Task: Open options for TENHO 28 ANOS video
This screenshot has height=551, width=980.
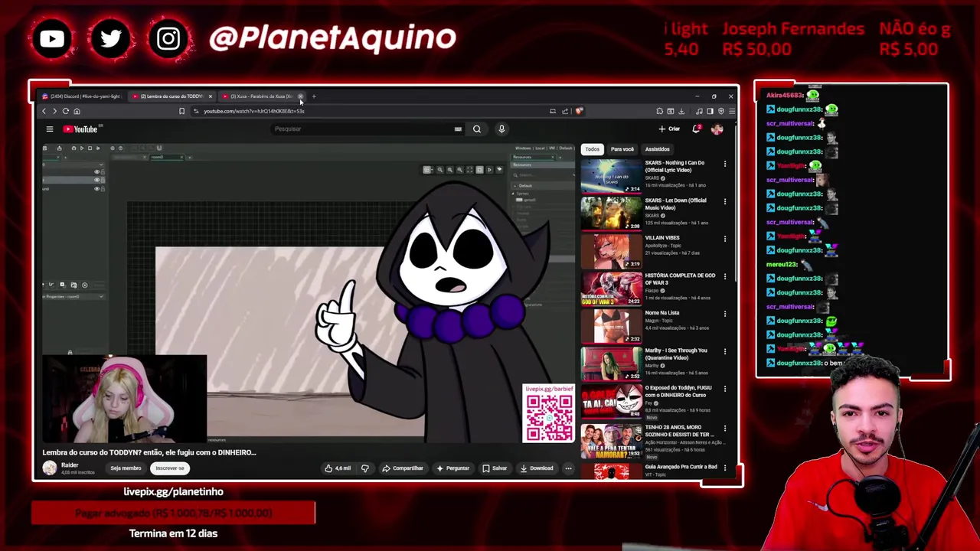Action: click(725, 428)
